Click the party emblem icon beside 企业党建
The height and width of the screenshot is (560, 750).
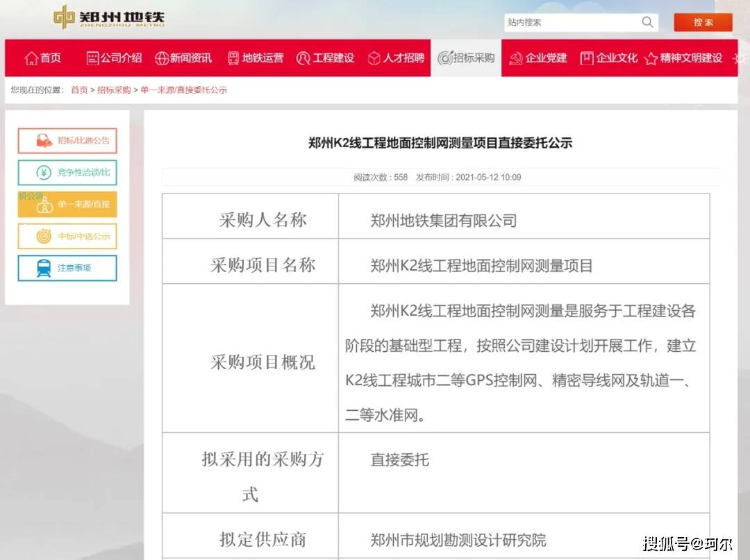point(515,58)
